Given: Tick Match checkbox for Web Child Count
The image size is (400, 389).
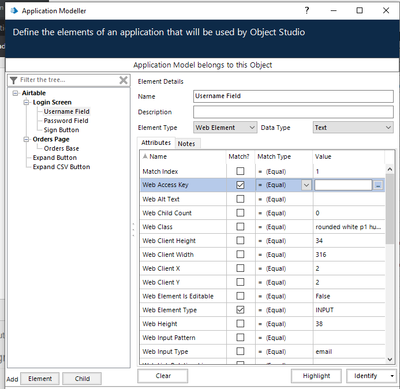Looking at the screenshot, I should tap(240, 213).
